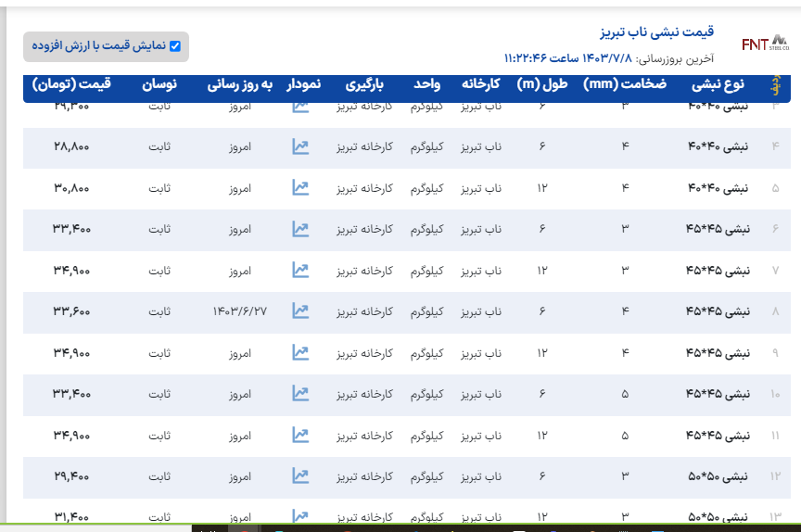Show price chart for row 7 نبشی 45*45

(300, 271)
